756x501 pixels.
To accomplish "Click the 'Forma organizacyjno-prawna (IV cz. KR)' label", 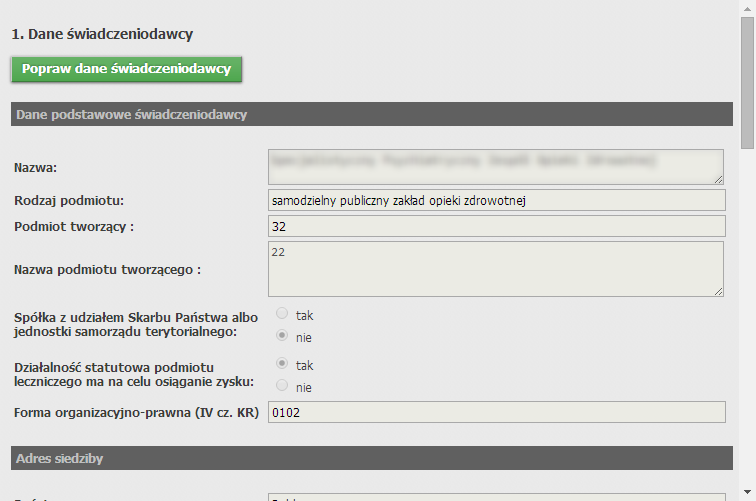I will (137, 413).
